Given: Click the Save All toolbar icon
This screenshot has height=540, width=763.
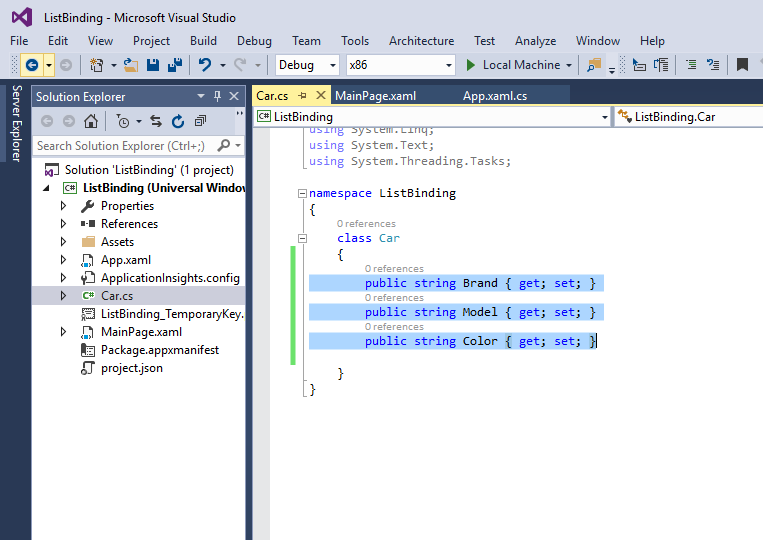Looking at the screenshot, I should (175, 65).
